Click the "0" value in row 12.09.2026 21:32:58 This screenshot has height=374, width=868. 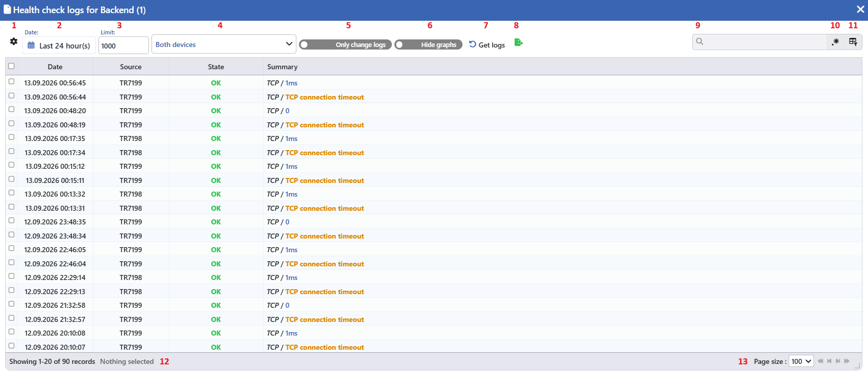(287, 305)
